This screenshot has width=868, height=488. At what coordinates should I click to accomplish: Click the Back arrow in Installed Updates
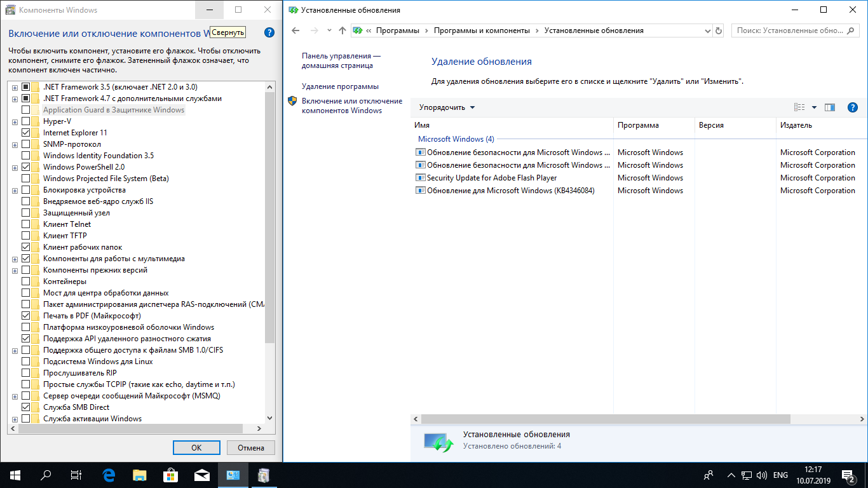coord(295,30)
